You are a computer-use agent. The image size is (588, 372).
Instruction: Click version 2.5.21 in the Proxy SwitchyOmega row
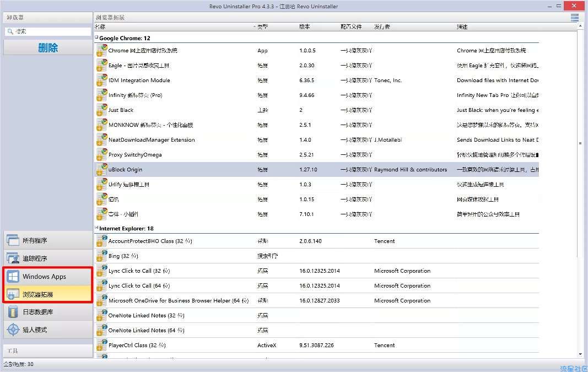click(x=306, y=154)
